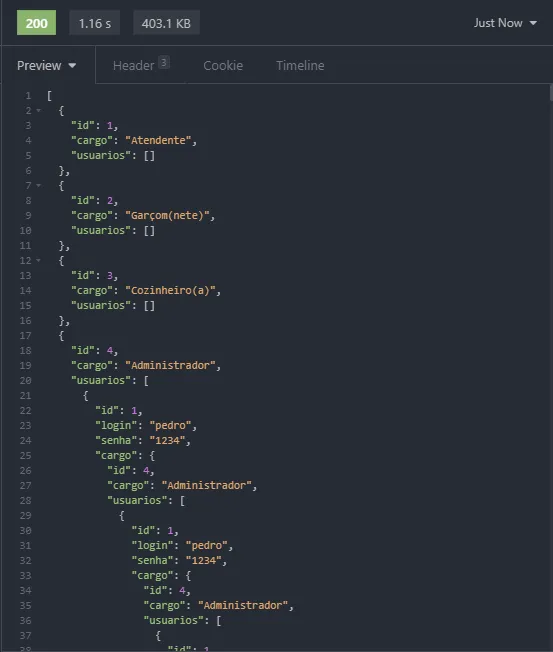Click the "Garçom(nete)" string on line 9
The width and height of the screenshot is (553, 652).
coord(167,215)
